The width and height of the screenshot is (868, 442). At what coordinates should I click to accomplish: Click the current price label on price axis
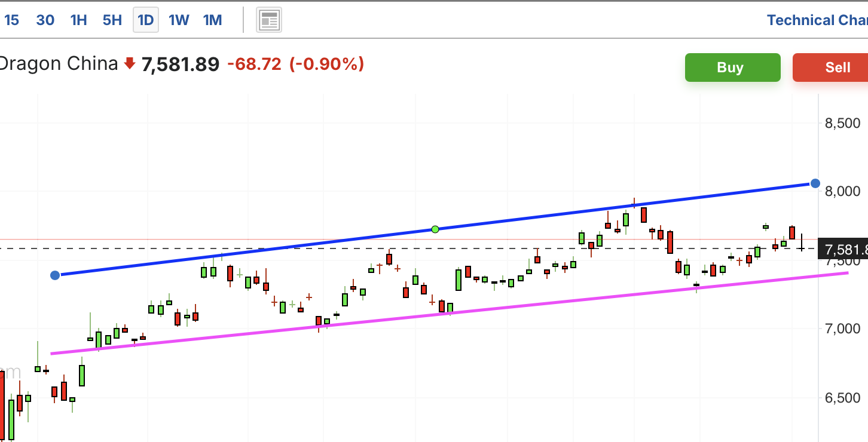843,249
